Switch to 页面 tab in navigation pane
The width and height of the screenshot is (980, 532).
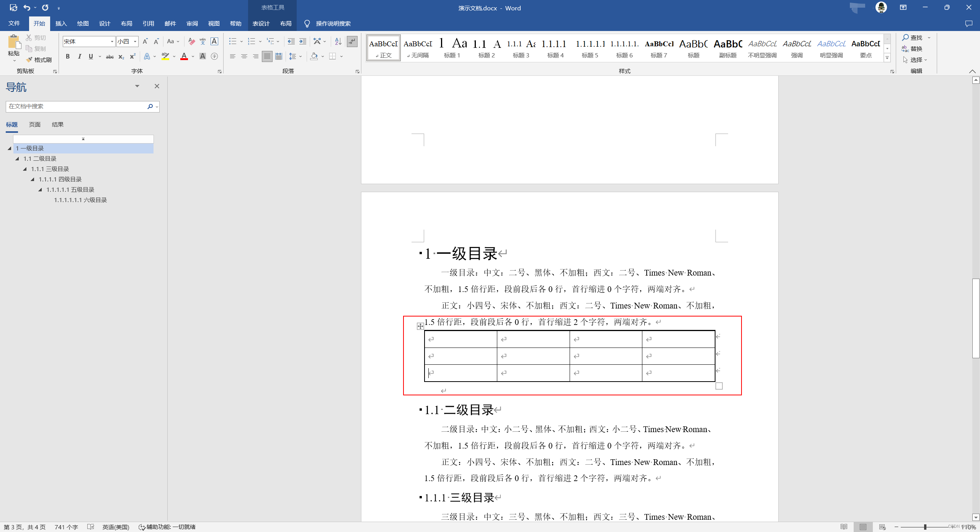pos(34,124)
